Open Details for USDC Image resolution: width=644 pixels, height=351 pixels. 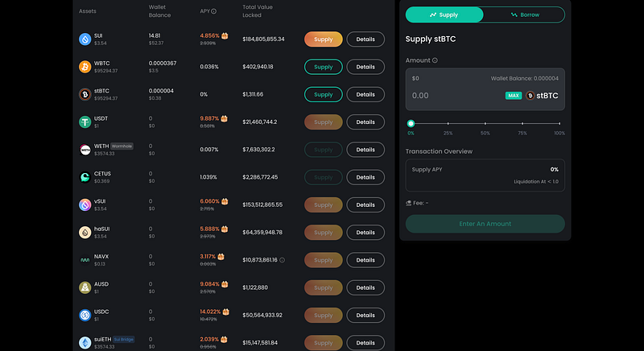pyautogui.click(x=365, y=316)
